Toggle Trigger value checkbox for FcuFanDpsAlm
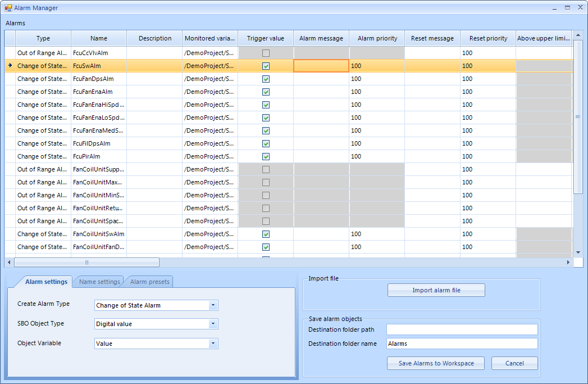The height and width of the screenshot is (384, 588). point(266,79)
